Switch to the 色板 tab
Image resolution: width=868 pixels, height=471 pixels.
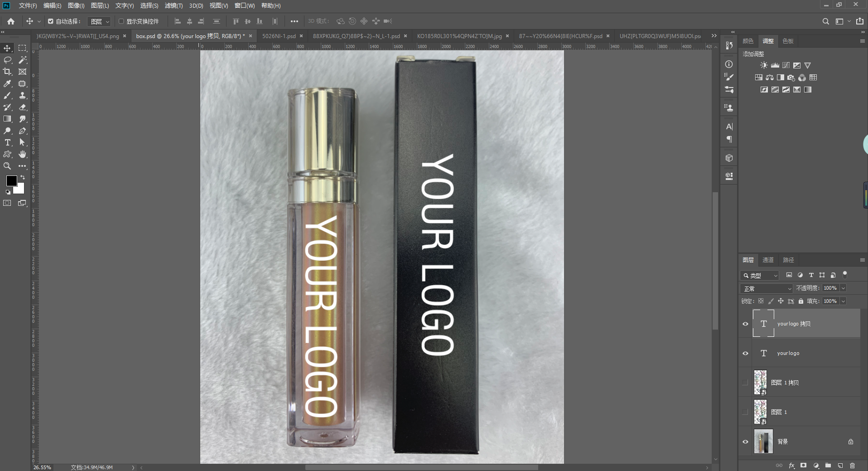tap(788, 41)
